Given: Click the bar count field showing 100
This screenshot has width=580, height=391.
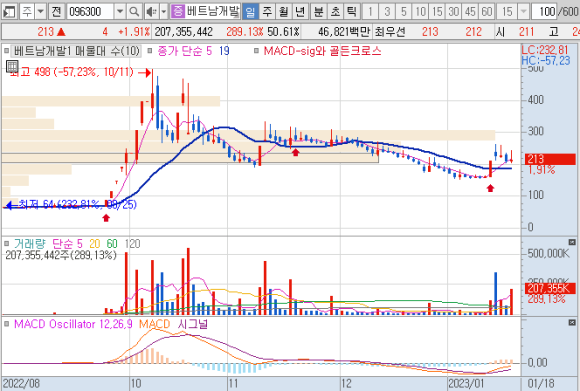Looking at the screenshot, I should pyautogui.click(x=544, y=12).
